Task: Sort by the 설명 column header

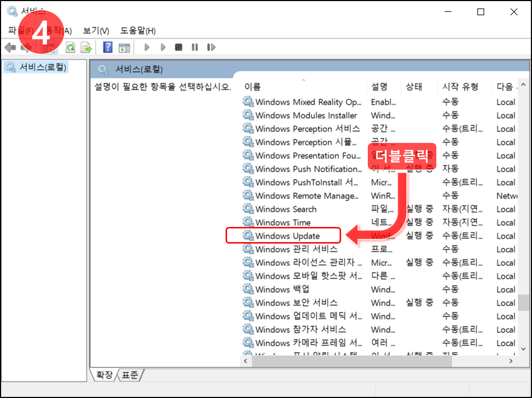Action: [384, 87]
